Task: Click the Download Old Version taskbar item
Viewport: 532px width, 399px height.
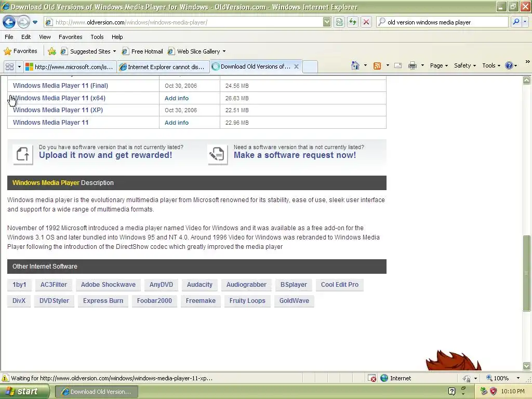Action: [x=96, y=392]
